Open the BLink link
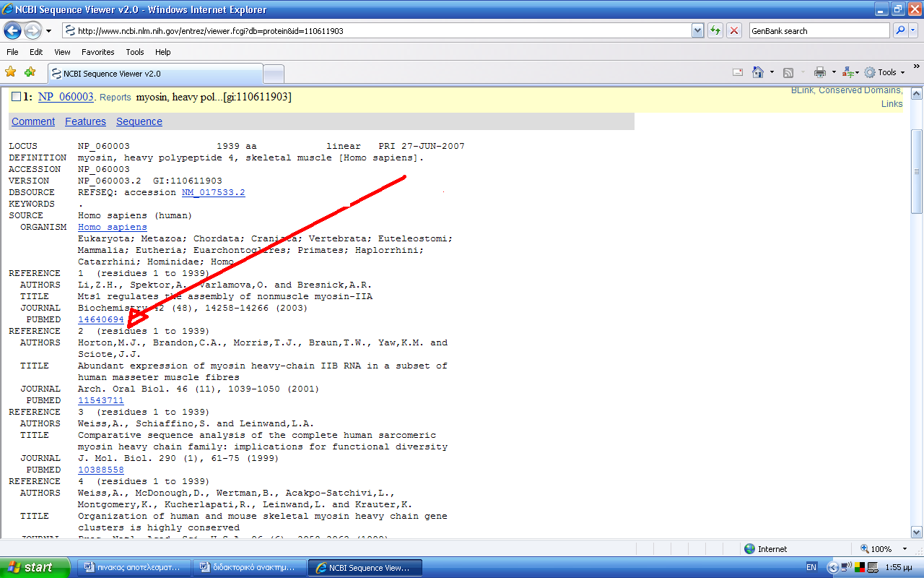Screen dimensions: 924x578 click(801, 90)
